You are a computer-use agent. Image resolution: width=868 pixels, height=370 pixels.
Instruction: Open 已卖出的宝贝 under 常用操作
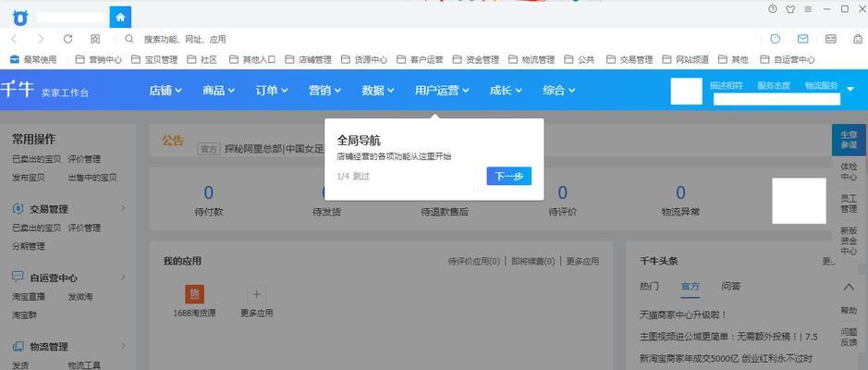click(x=37, y=159)
